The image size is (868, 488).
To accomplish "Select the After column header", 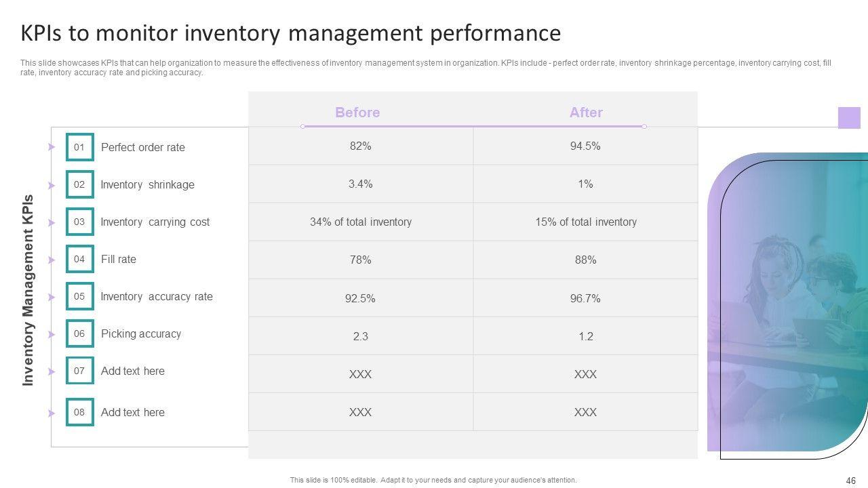I will (x=586, y=113).
